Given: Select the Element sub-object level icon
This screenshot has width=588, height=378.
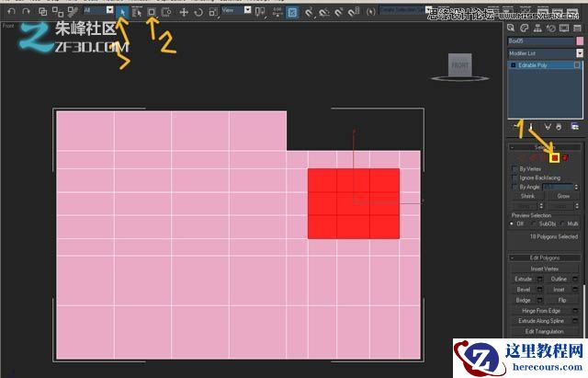Looking at the screenshot, I should click(565, 157).
